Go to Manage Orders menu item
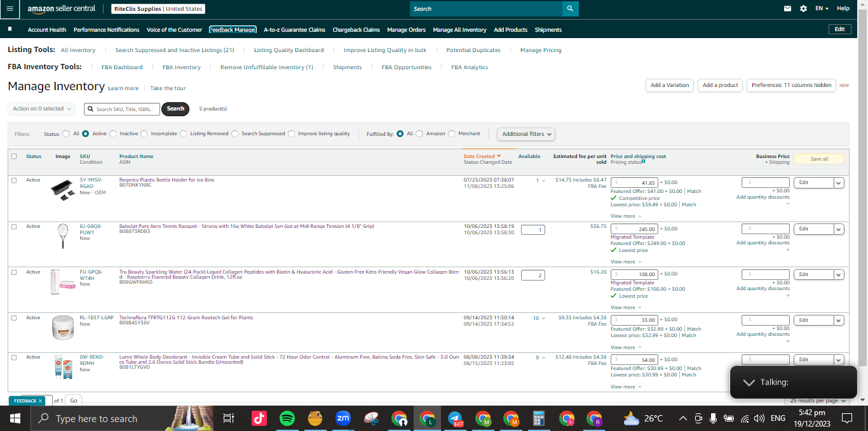 coord(406,30)
